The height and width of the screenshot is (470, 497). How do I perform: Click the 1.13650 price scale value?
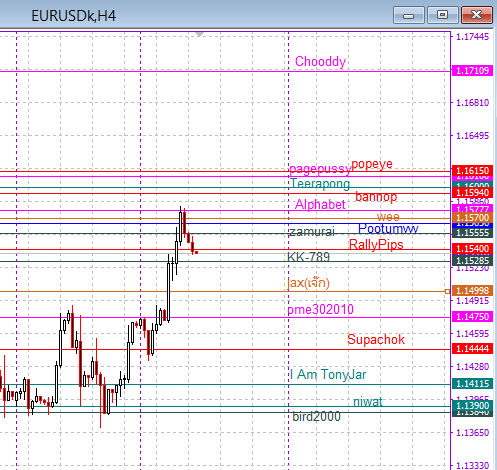tap(472, 433)
